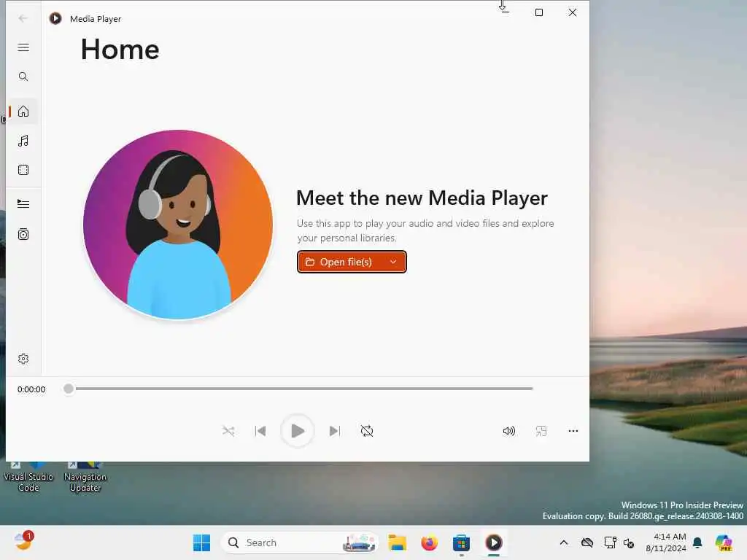This screenshot has height=560, width=747.
Task: Maximize the Media Player window
Action: coord(539,12)
